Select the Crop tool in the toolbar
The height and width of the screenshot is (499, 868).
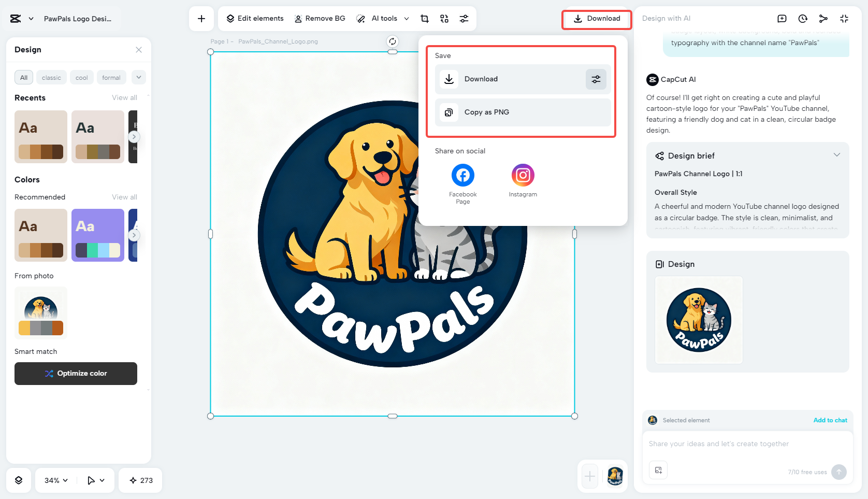click(424, 18)
